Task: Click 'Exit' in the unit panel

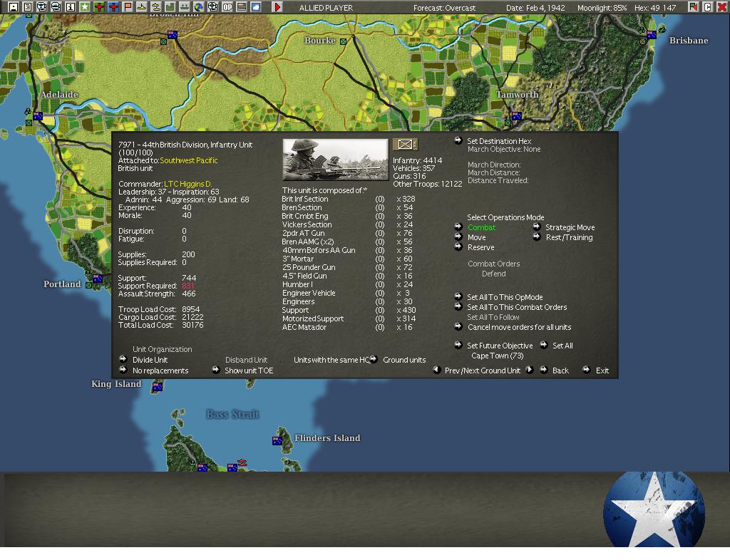Action: [x=602, y=370]
